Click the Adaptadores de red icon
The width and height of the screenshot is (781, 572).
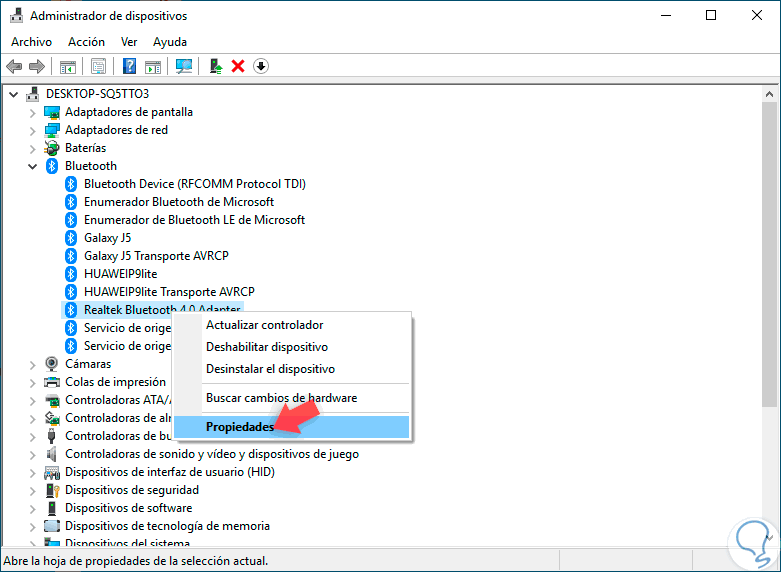pos(52,130)
